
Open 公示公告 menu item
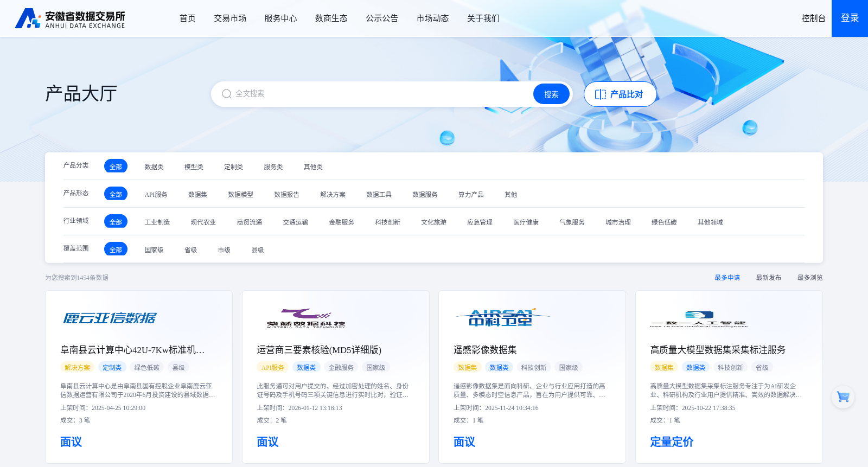382,18
